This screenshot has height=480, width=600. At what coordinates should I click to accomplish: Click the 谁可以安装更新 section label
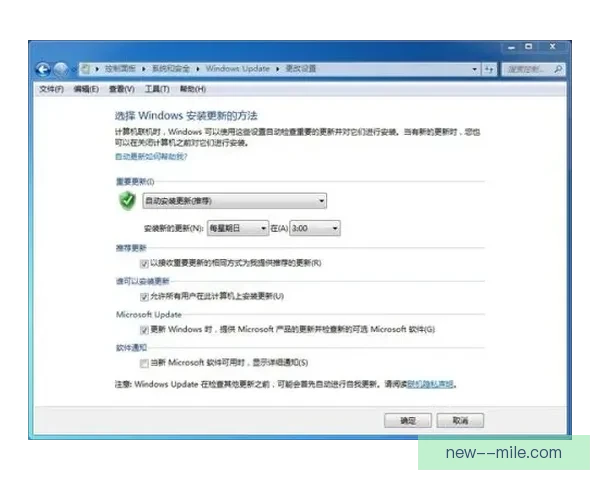(142, 281)
